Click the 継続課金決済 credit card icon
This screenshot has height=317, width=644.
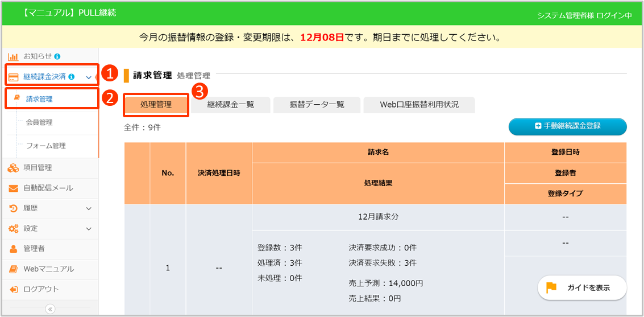coord(14,77)
